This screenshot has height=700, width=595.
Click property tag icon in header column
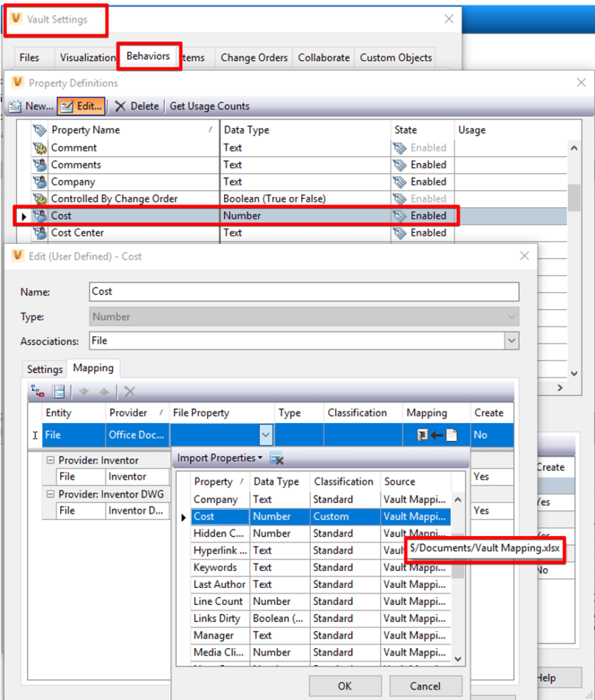pos(40,131)
